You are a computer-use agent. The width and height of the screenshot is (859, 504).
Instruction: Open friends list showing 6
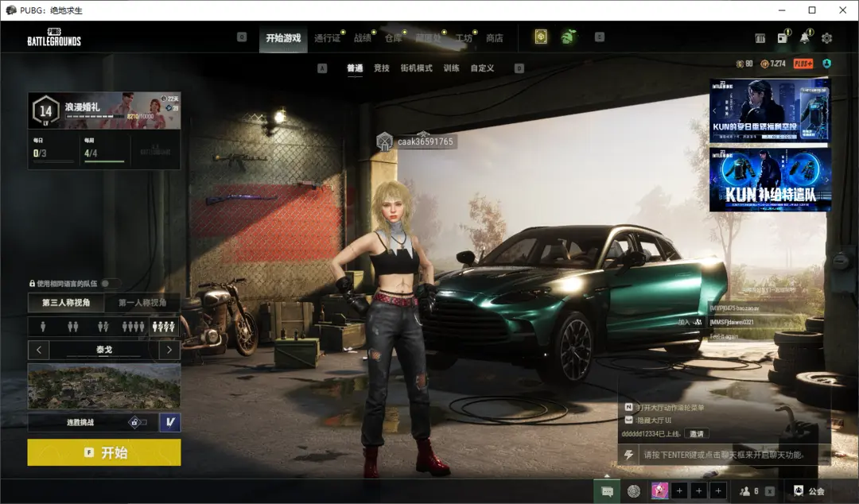tap(749, 490)
